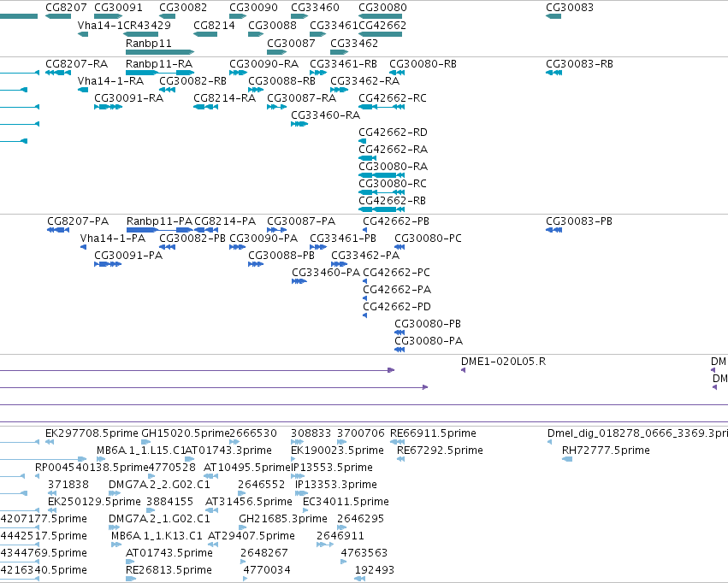Select EST label RH72777.5prime
Viewport: 728px width, 583px height.
click(606, 450)
